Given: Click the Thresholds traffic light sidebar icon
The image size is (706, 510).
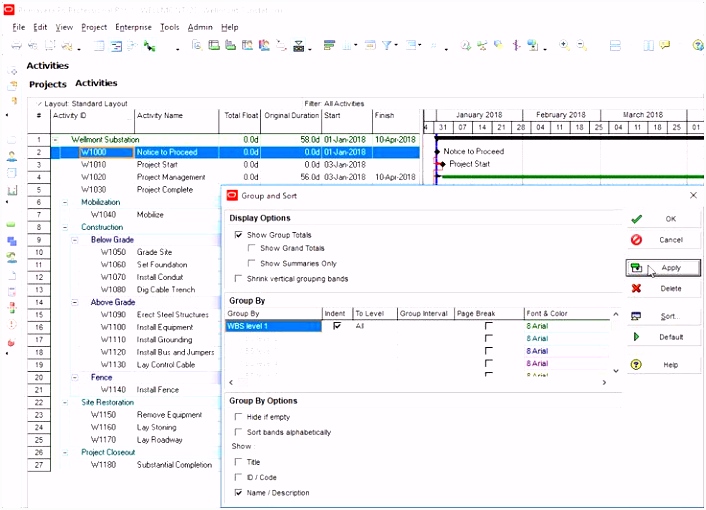Looking at the screenshot, I should click(12, 307).
